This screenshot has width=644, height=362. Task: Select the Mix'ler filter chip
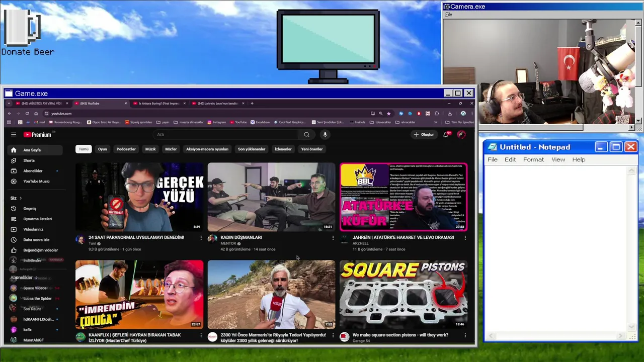point(171,149)
